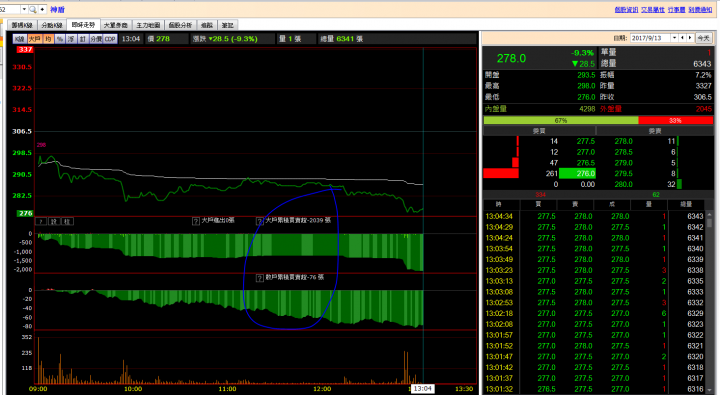Switch to the 個股分析 tab
720x395 pixels.
(x=180, y=25)
